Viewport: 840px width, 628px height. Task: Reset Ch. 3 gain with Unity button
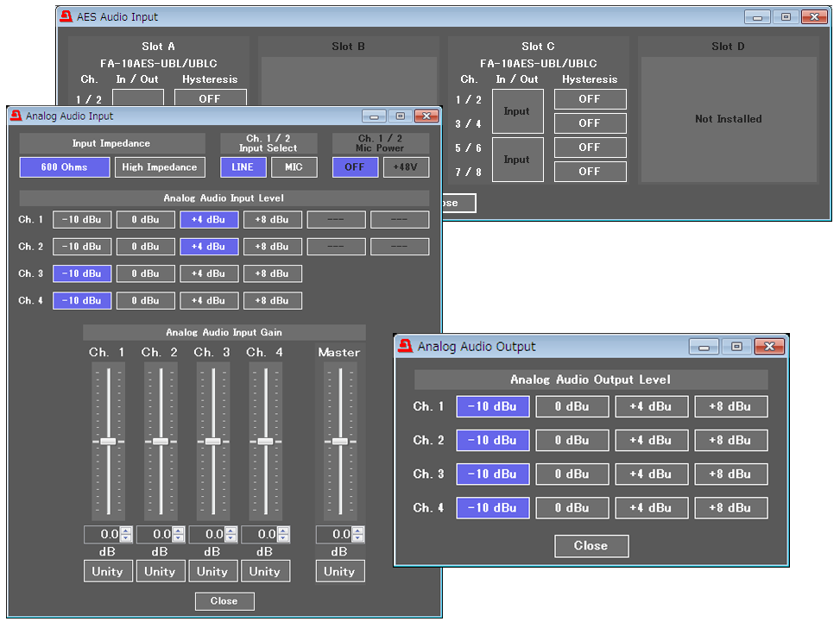point(212,571)
